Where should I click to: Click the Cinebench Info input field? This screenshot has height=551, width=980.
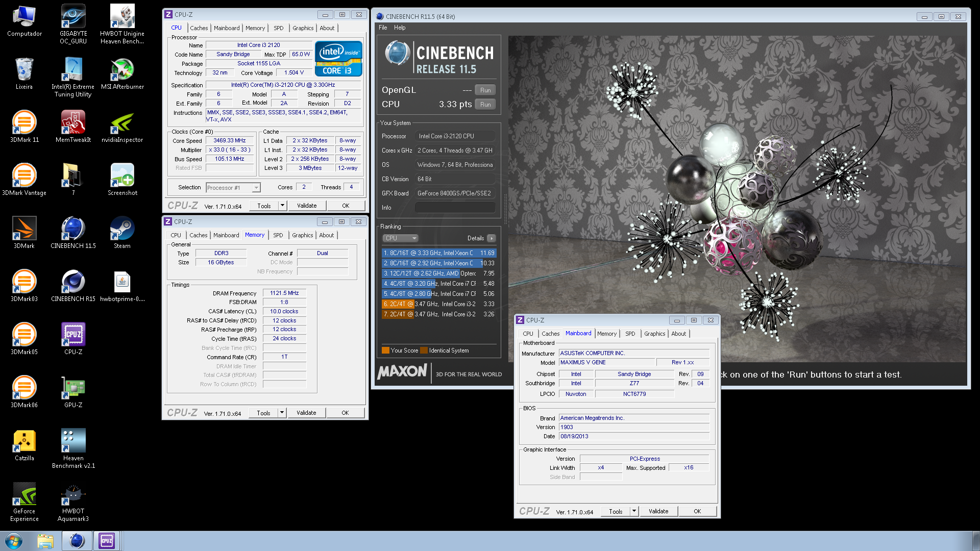click(x=455, y=208)
